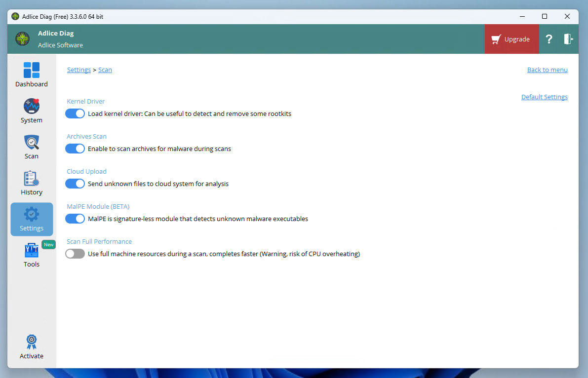This screenshot has width=588, height=378.
Task: Open the History clipboard icon
Action: tap(32, 179)
